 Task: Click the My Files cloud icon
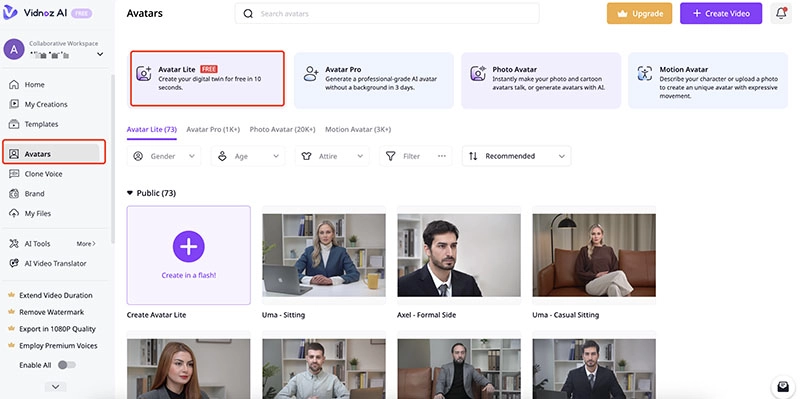point(14,213)
